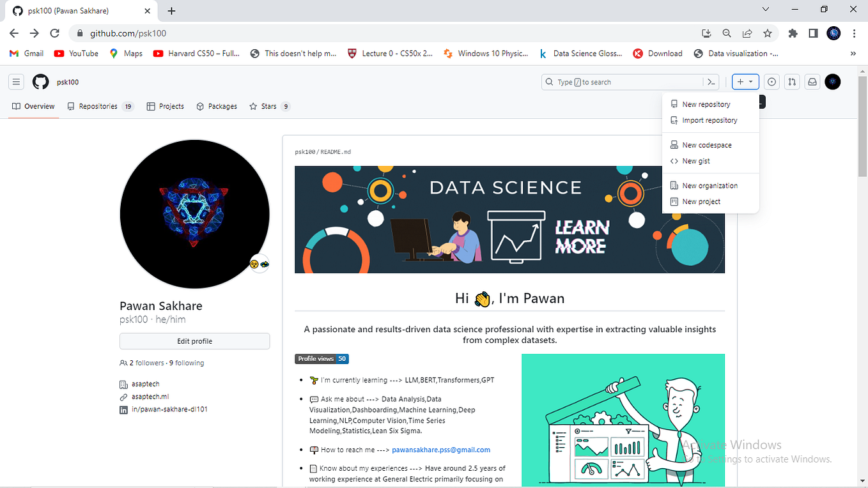The height and width of the screenshot is (488, 868).
Task: Toggle the bookmark star for this page
Action: [x=767, y=33]
